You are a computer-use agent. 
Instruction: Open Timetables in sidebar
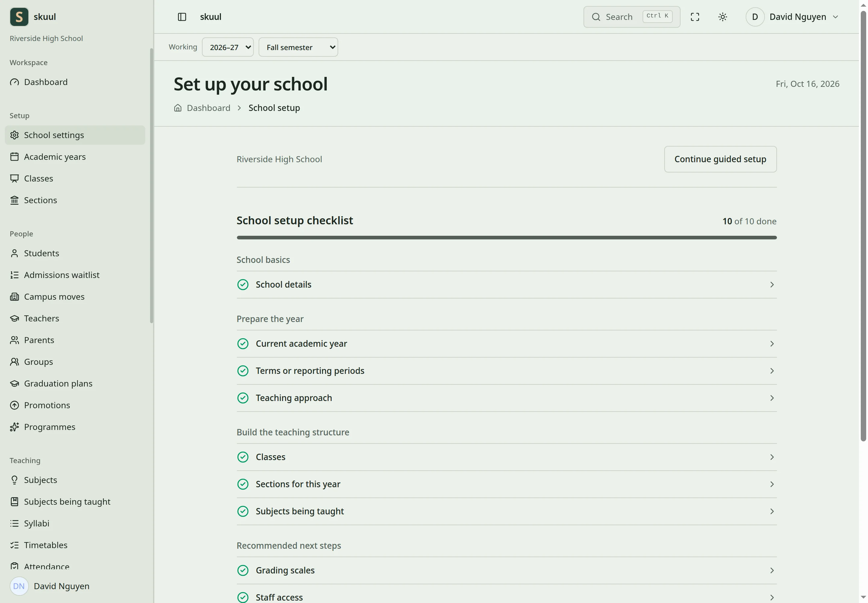[x=75, y=545]
